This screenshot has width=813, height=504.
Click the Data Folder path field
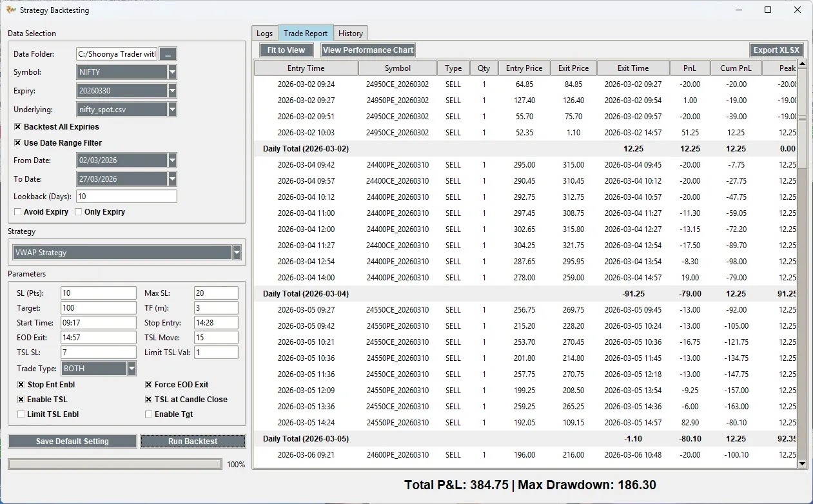tap(117, 54)
